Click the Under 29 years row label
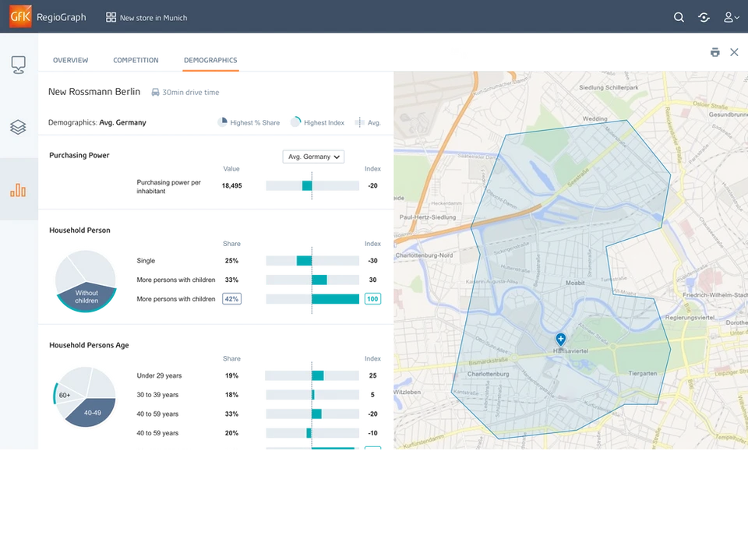The image size is (748, 560). coord(159,376)
